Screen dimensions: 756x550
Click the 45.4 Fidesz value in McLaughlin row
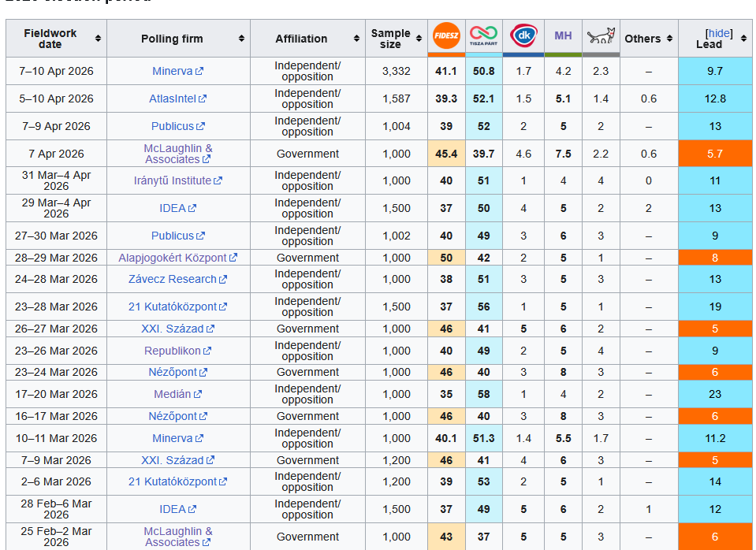coord(446,154)
